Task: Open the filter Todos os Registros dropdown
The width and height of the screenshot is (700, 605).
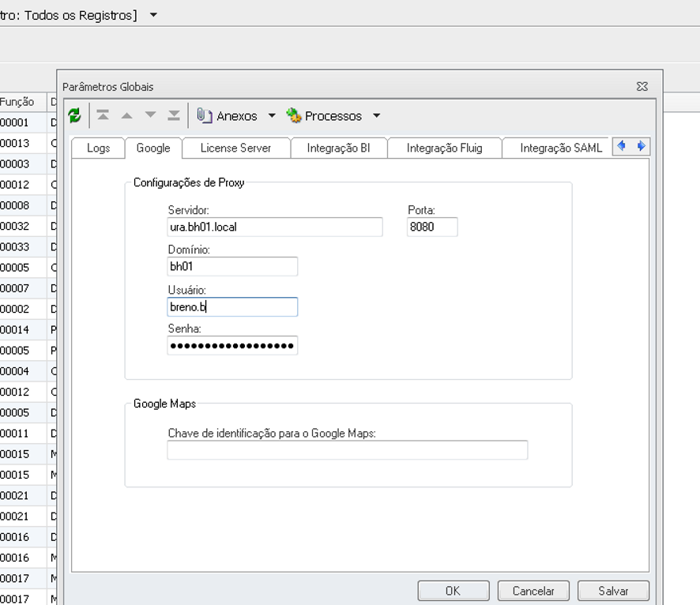Action: (153, 15)
